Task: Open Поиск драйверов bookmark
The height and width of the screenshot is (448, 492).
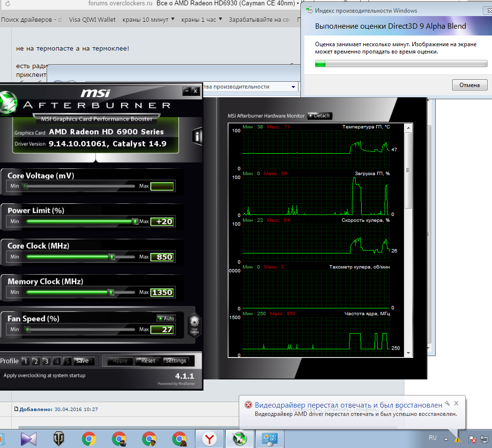Action: [31, 19]
